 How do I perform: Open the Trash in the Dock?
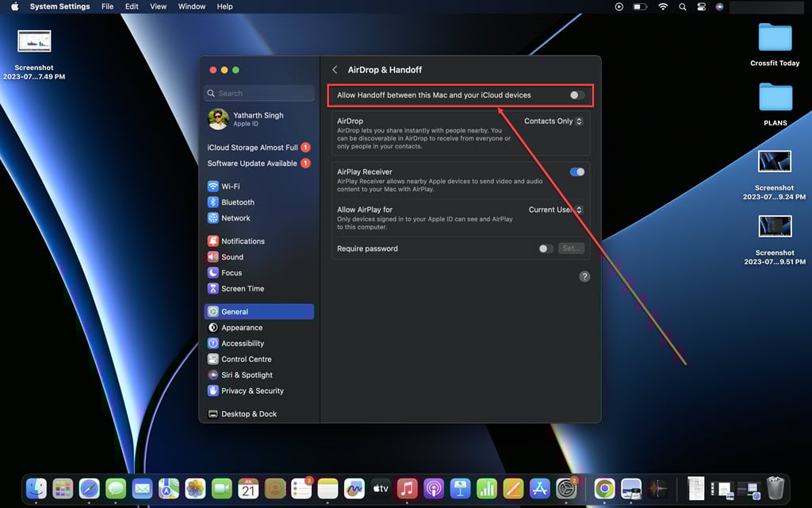click(776, 488)
